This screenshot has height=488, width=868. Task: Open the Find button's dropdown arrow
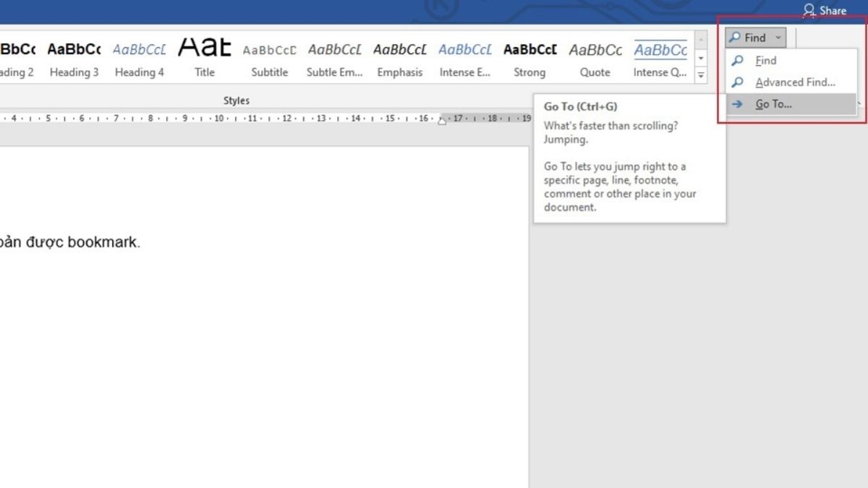point(778,38)
